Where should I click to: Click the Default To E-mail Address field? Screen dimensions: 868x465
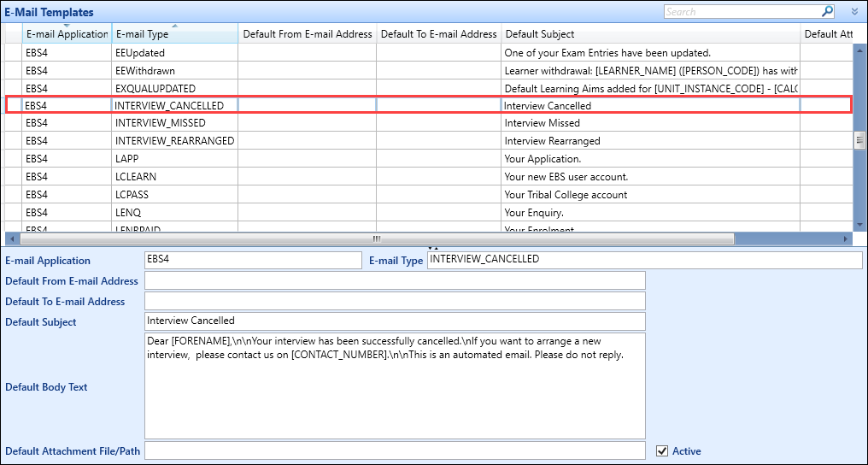[395, 301]
